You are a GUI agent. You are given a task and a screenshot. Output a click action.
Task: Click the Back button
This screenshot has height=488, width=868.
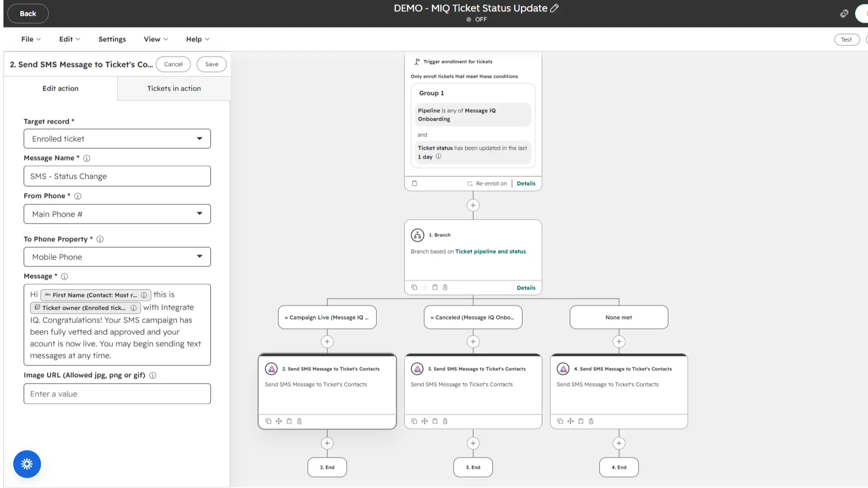(28, 14)
